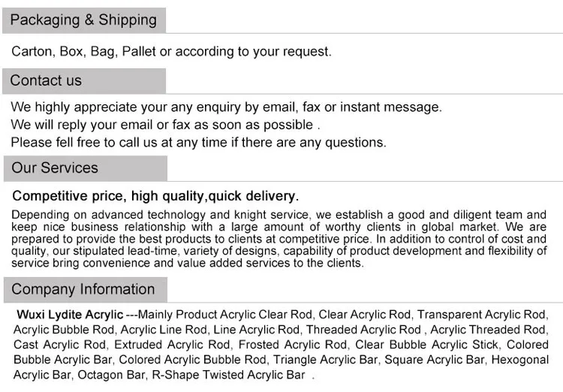Click the 'We highly appreciate your any enquiry' line
The width and height of the screenshot is (563, 392).
[x=226, y=107]
